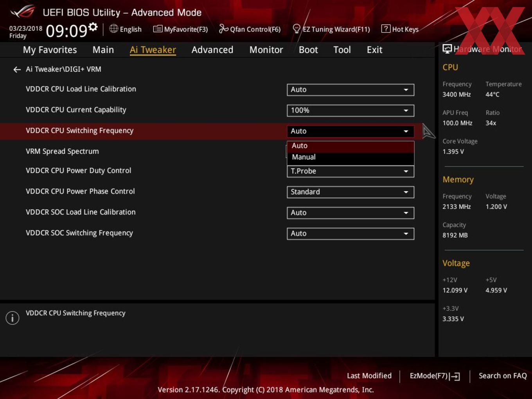Open VDDCR SOC Switching Frequency dropdown
This screenshot has width=532, height=399.
(x=350, y=234)
